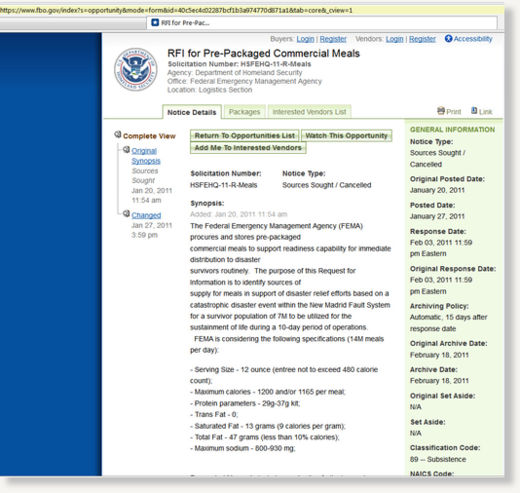Click the Print text link
Image resolution: width=520 pixels, height=493 pixels.
click(x=454, y=112)
